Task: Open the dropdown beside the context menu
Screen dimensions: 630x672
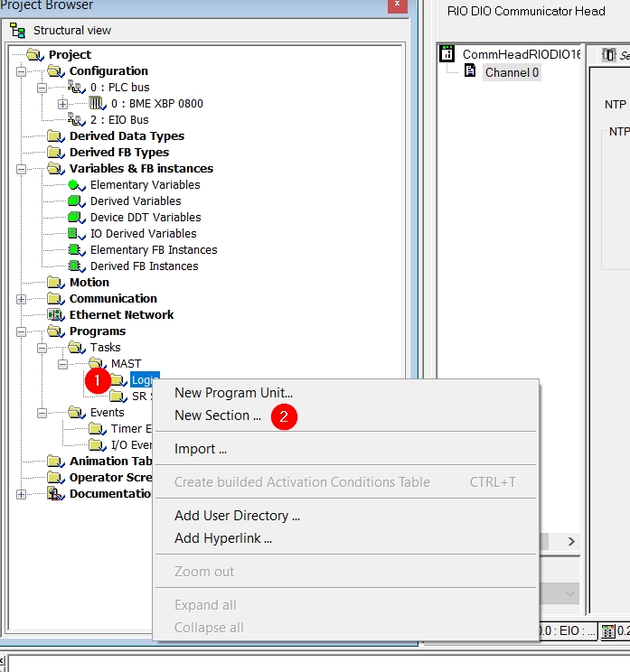Action: (x=569, y=594)
